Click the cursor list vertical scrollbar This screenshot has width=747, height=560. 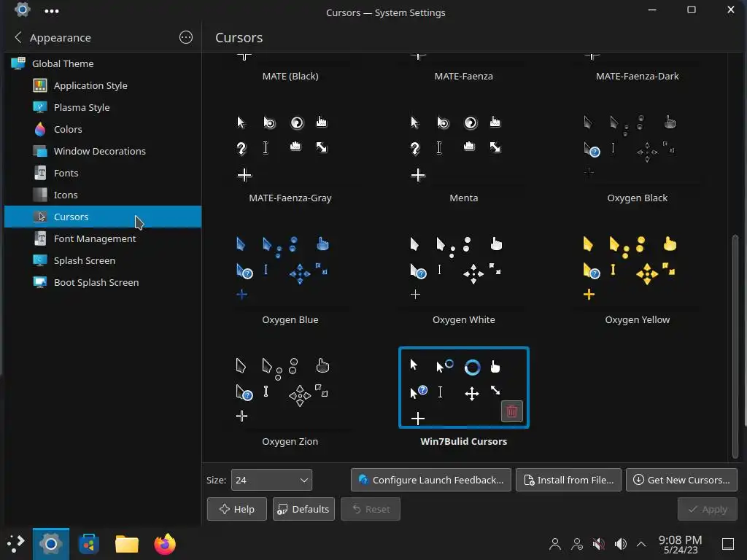pos(735,346)
